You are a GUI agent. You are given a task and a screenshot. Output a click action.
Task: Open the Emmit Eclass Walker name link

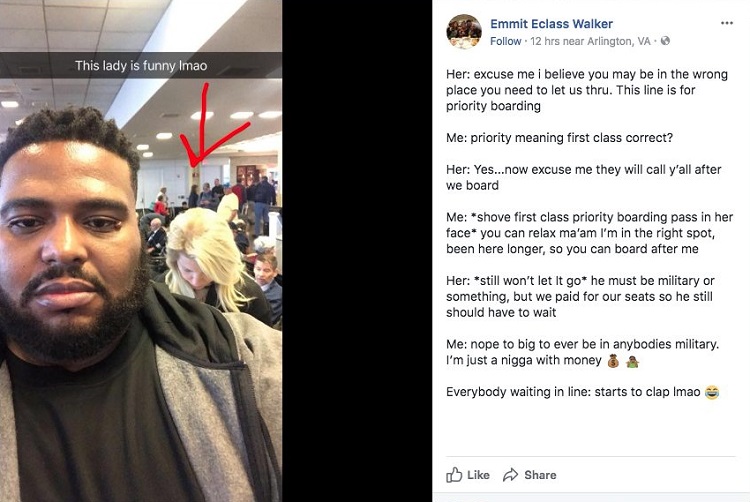[x=551, y=24]
